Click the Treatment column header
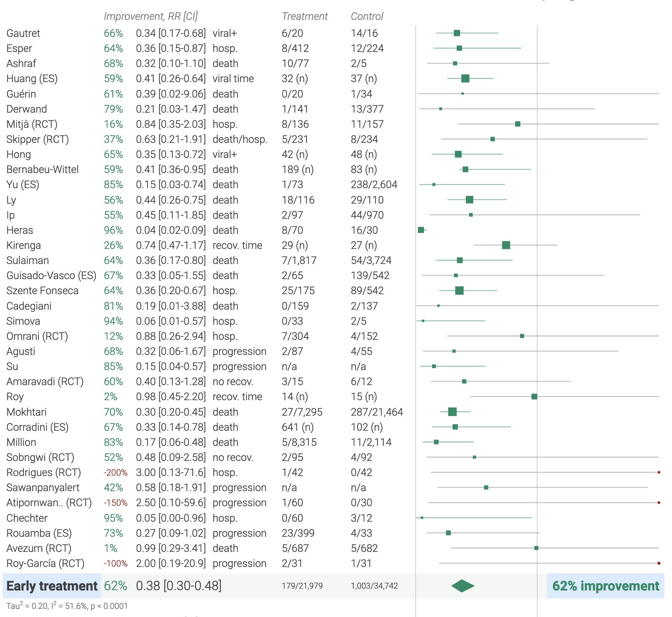This screenshot has height=617, width=672. click(304, 16)
